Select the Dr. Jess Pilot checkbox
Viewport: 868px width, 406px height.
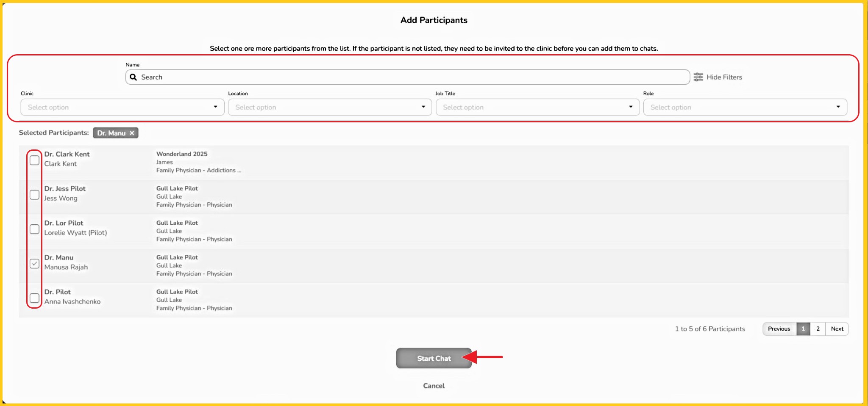pos(34,195)
